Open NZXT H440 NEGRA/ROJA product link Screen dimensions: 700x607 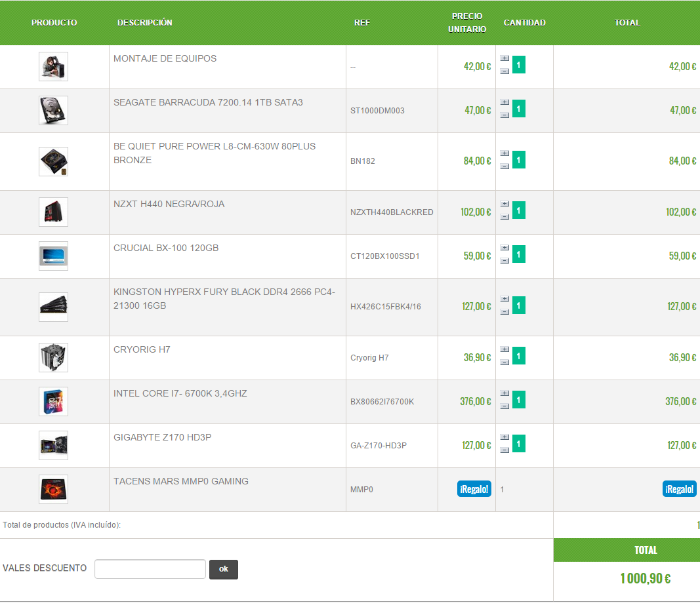169,204
